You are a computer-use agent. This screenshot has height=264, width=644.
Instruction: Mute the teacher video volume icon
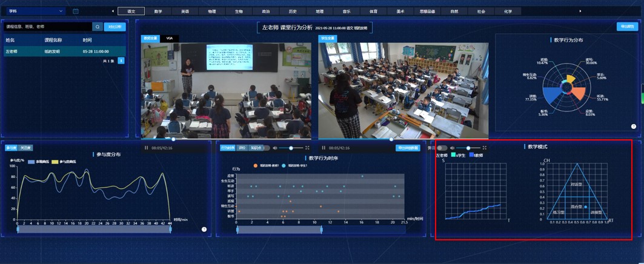click(x=275, y=148)
